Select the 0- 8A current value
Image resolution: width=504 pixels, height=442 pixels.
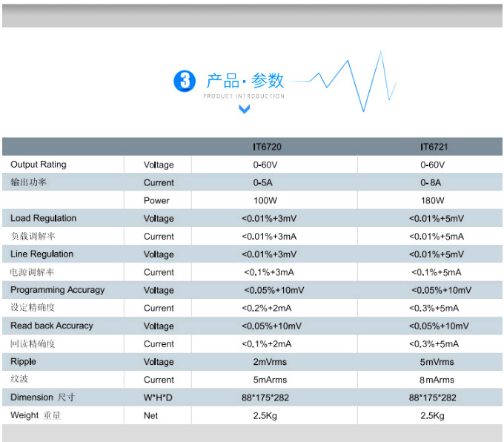(x=431, y=182)
